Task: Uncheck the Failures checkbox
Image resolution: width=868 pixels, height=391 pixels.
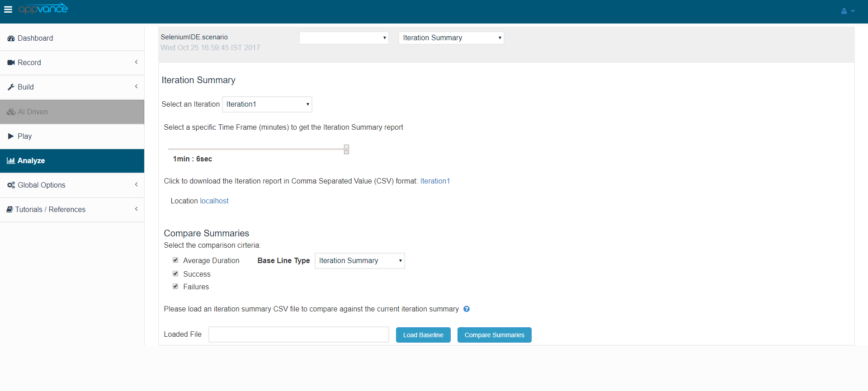Action: (175, 286)
